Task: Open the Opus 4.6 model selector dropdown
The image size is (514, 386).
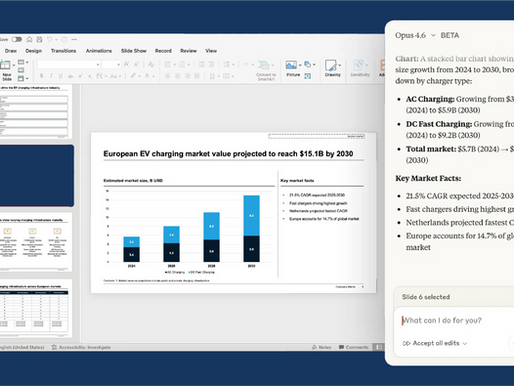Action: tap(415, 35)
